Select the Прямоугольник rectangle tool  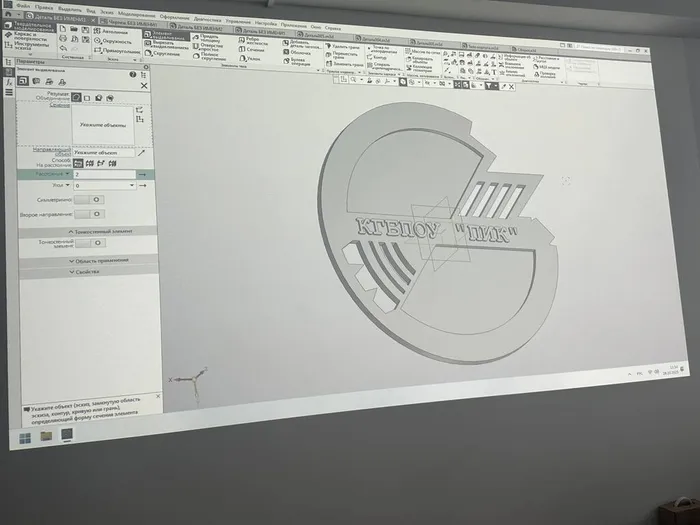click(117, 51)
